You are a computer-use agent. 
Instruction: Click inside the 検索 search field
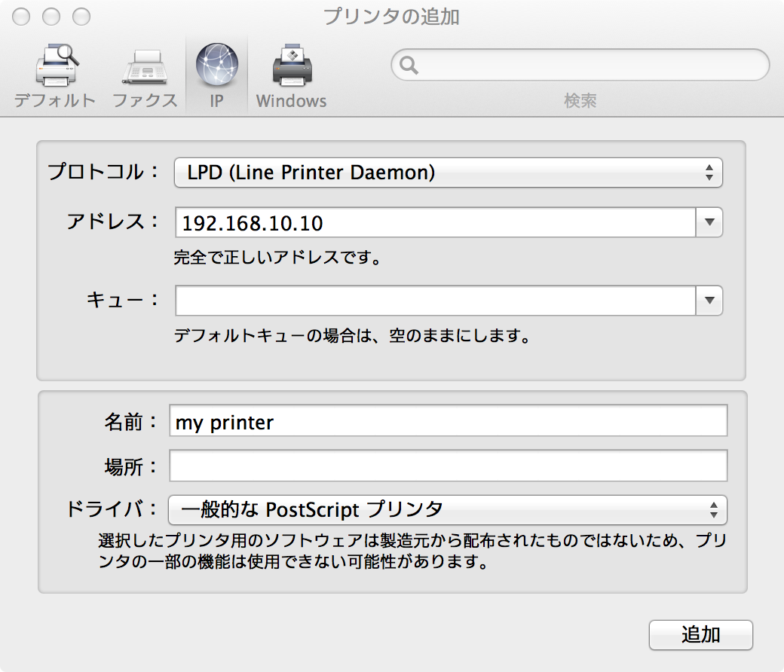[588, 66]
